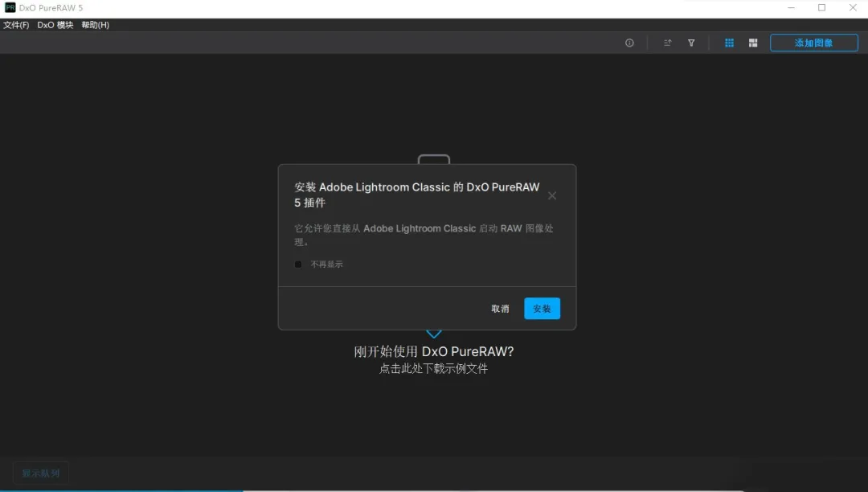Image resolution: width=868 pixels, height=492 pixels.
Task: Close the DxO PureRAW window
Action: coord(853,8)
